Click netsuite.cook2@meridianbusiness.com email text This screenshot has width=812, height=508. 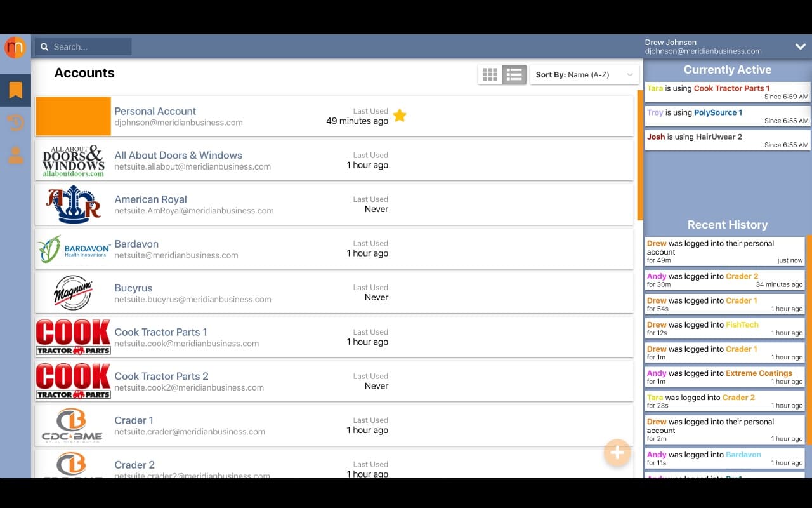click(x=189, y=387)
